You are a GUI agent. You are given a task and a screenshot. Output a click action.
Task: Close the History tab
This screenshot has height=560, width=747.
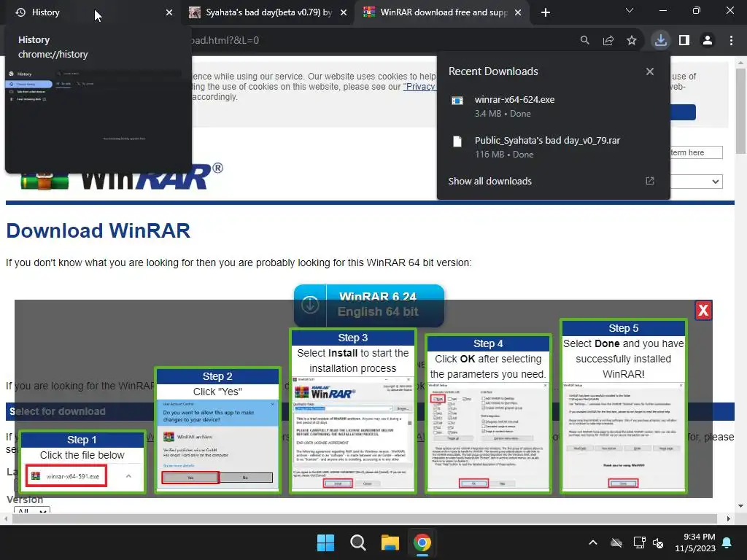coord(169,13)
